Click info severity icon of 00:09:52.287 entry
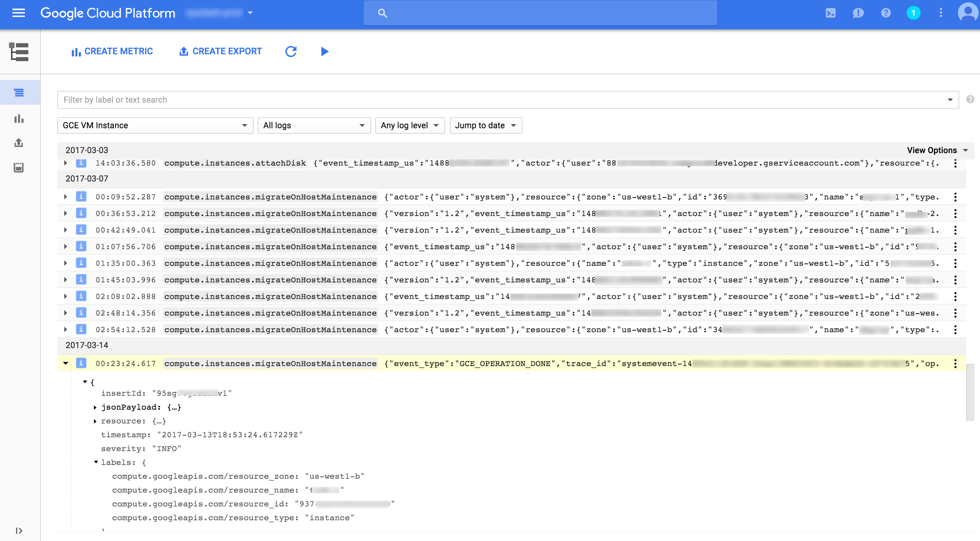 tap(81, 196)
